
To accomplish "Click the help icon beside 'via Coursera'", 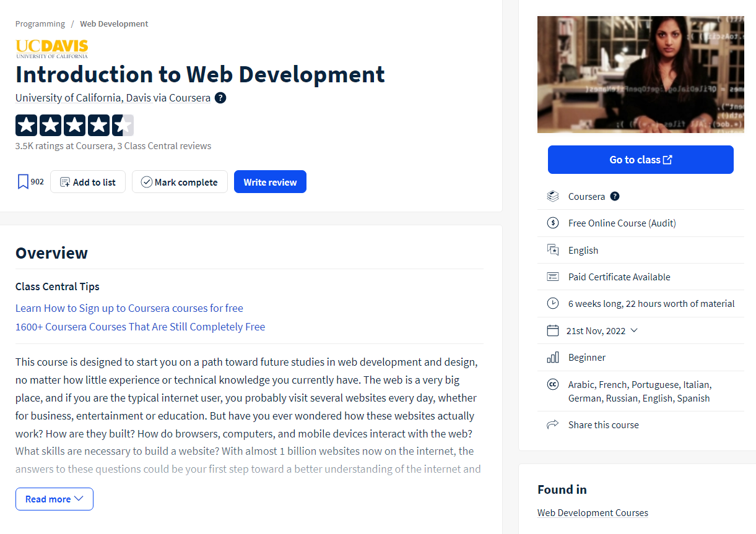I will 220,98.
